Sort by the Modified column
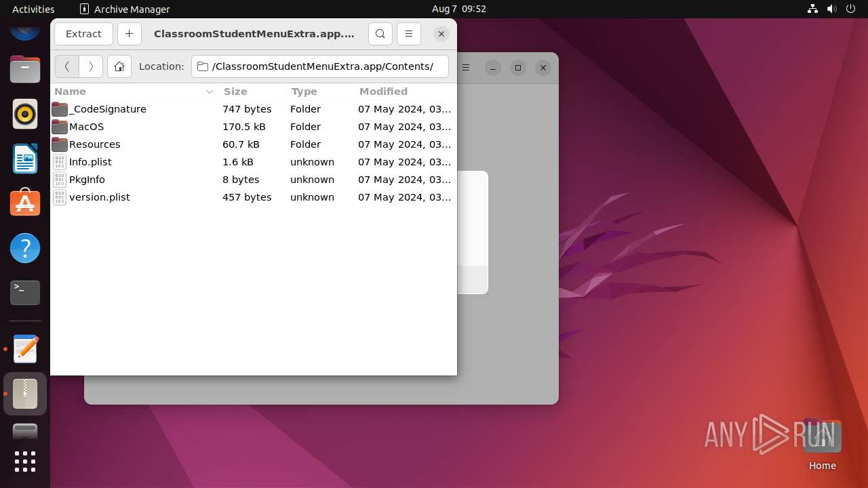 (405, 91)
